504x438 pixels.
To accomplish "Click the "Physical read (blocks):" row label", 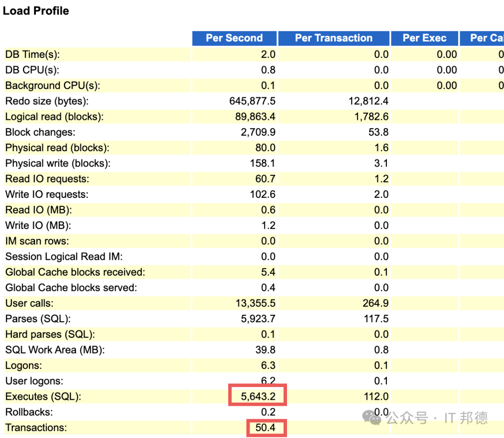I will [57, 148].
